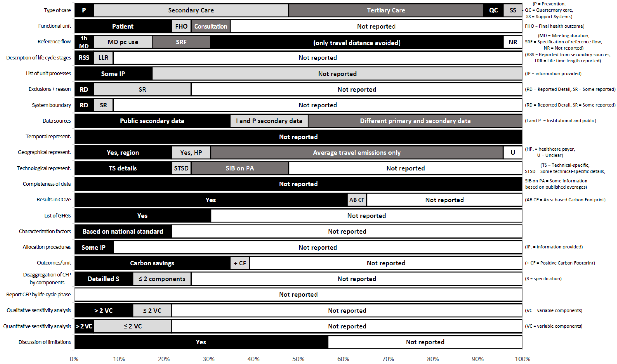Screen dimensions: 617x364
Task: Click the 'SR' segment in Exclusions + reason
Action: click(142, 89)
